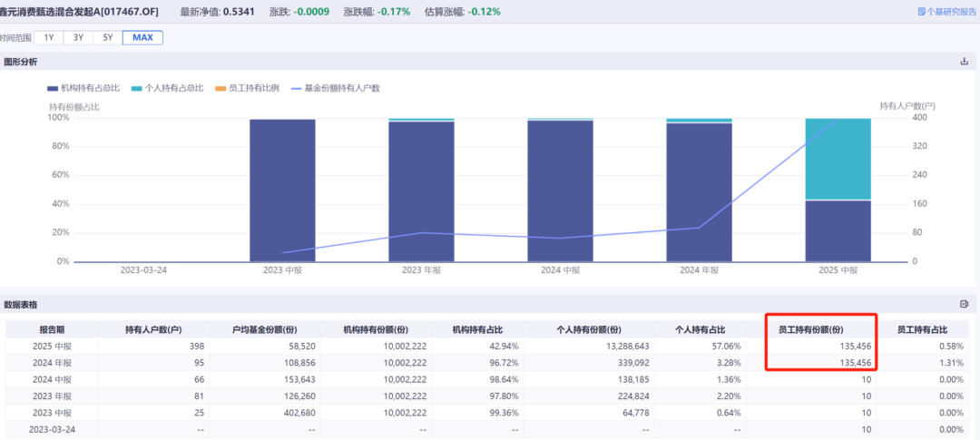
Task: Select the MAX time range
Action: [142, 37]
